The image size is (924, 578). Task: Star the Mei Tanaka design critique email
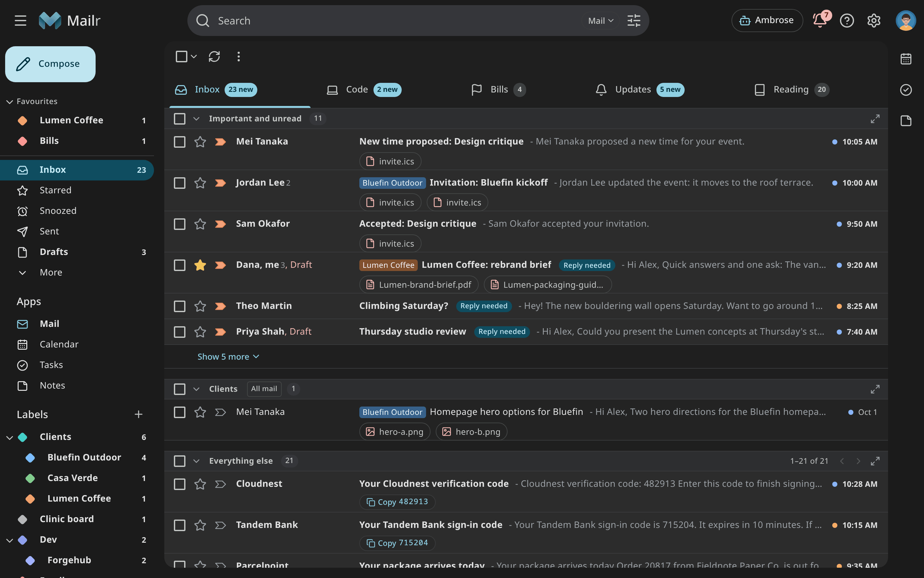click(200, 142)
